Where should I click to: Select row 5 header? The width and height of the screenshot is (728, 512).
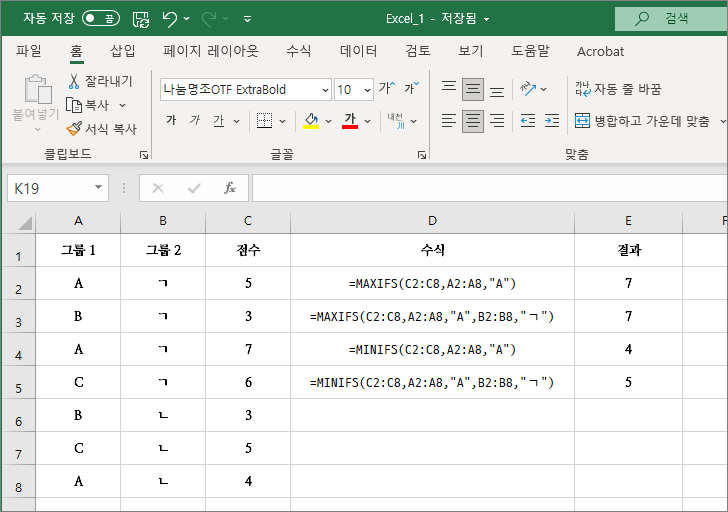pyautogui.click(x=19, y=382)
